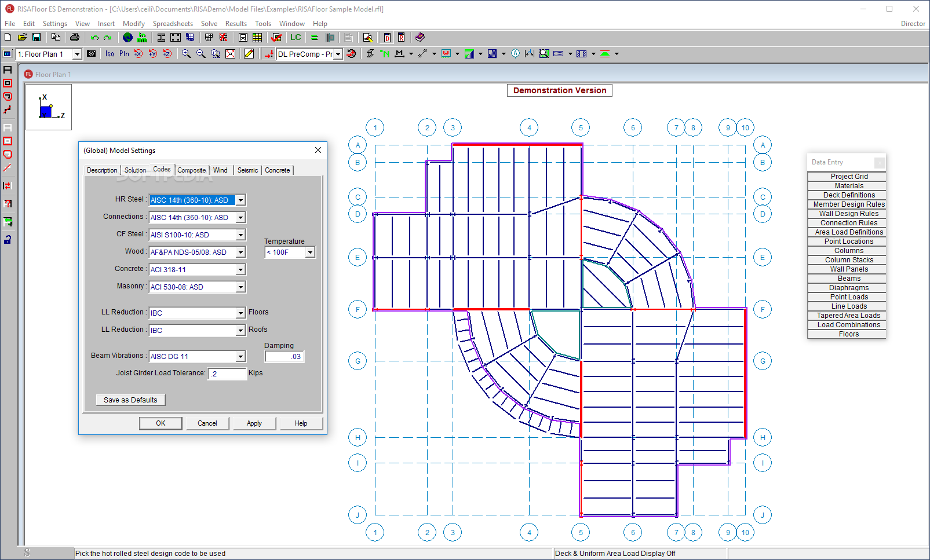
Task: Click the point location circled A icon
Action: pyautogui.click(x=516, y=53)
